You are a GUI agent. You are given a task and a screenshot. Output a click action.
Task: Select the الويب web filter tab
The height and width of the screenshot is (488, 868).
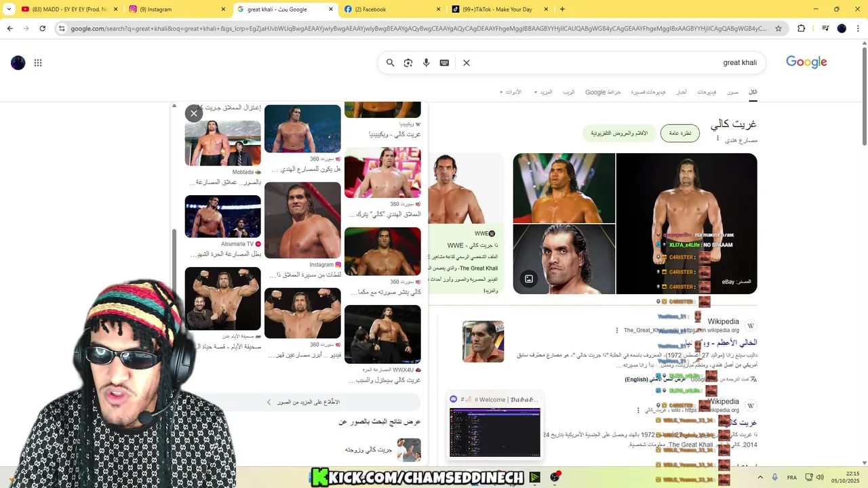(568, 92)
